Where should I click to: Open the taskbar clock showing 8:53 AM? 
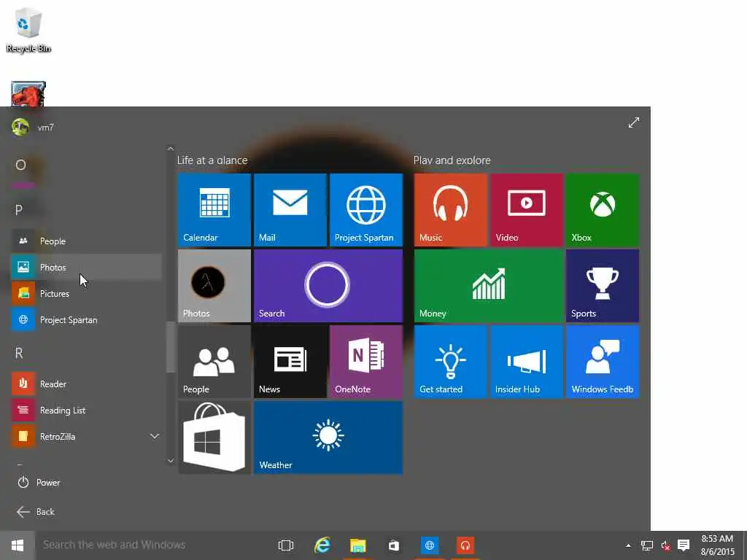718,545
